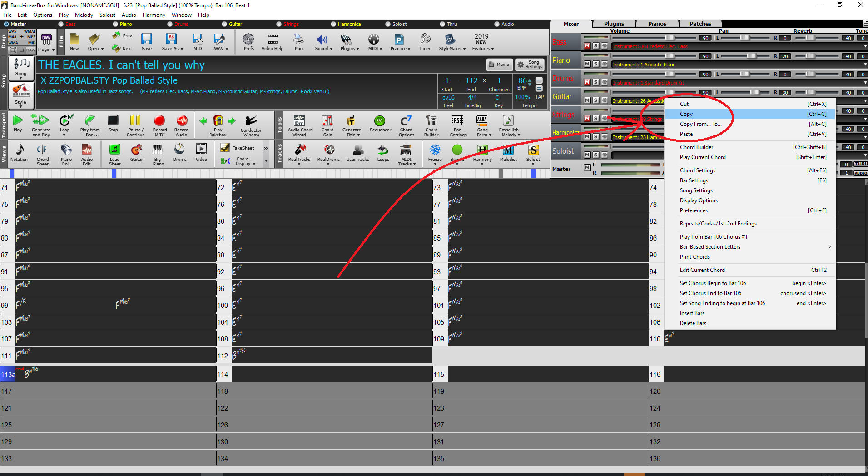Select the Harmonica track radio button
This screenshot has height=476, width=868.
pyautogui.click(x=333, y=24)
